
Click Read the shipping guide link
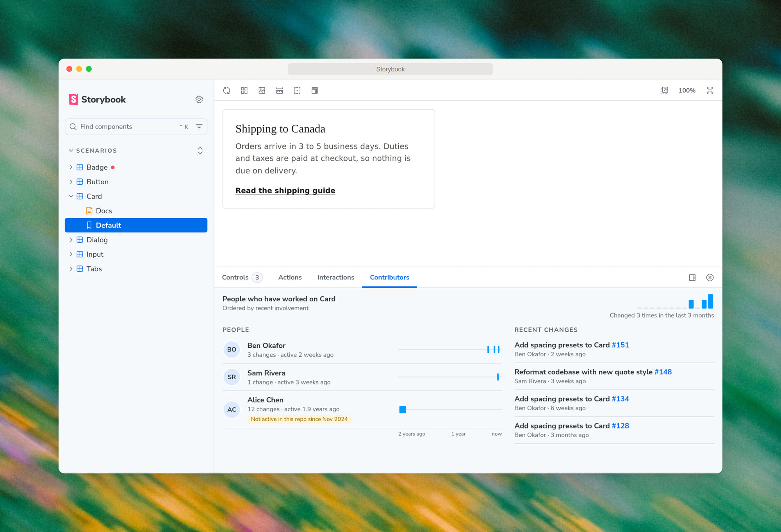[285, 190]
